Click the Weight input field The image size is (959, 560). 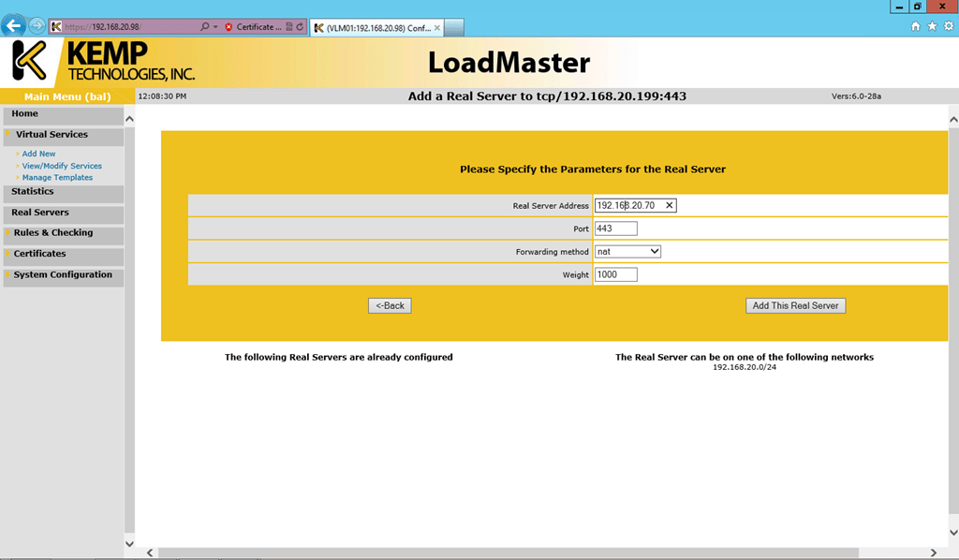tap(616, 274)
